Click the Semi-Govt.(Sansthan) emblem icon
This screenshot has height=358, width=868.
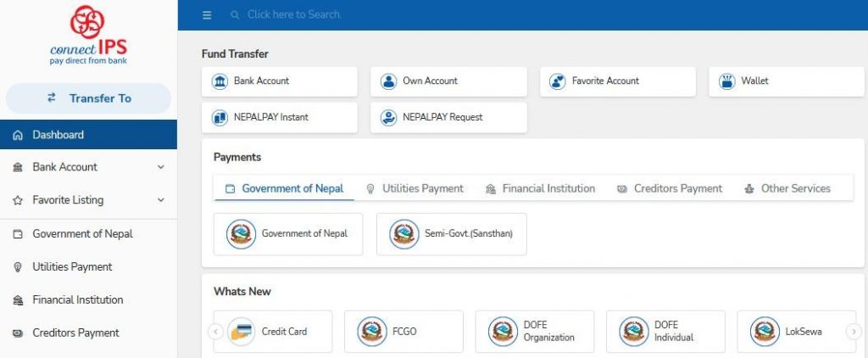[x=404, y=234]
